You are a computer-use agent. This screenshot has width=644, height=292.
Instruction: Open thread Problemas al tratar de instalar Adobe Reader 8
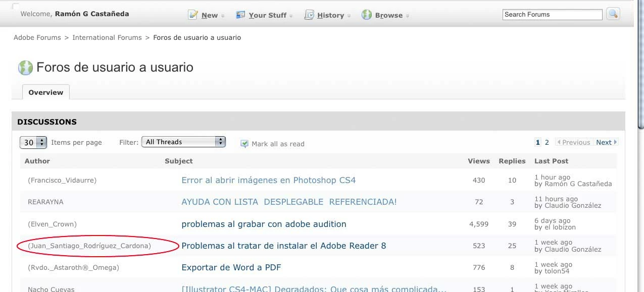[284, 246]
